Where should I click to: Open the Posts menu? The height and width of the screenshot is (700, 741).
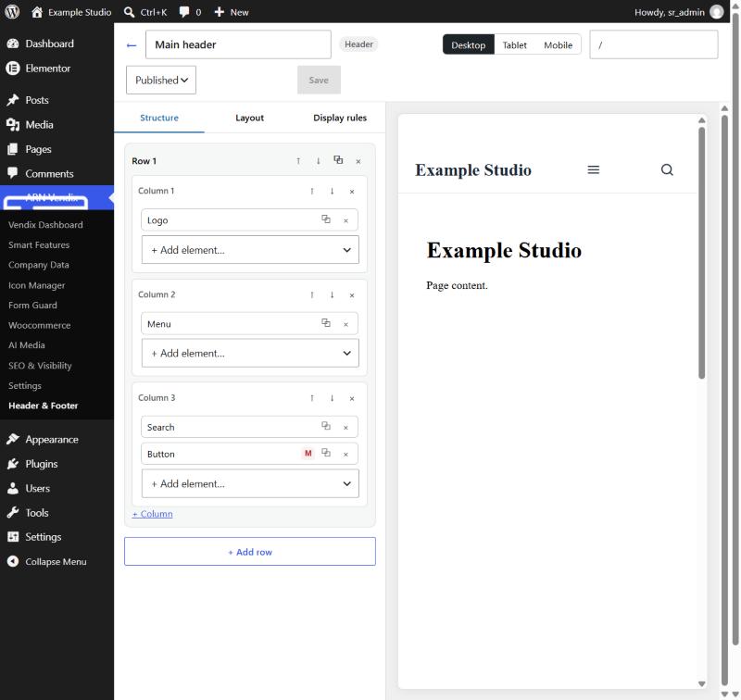pos(57,100)
